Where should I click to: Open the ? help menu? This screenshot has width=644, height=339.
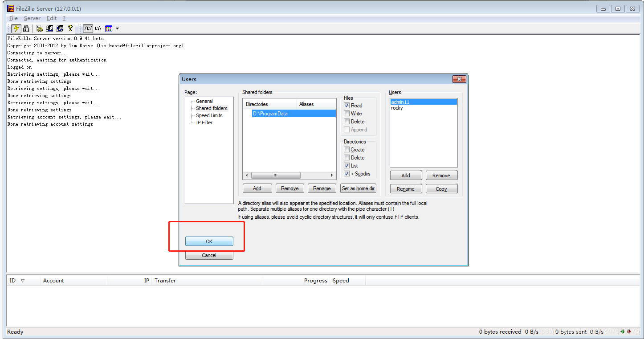[64, 18]
